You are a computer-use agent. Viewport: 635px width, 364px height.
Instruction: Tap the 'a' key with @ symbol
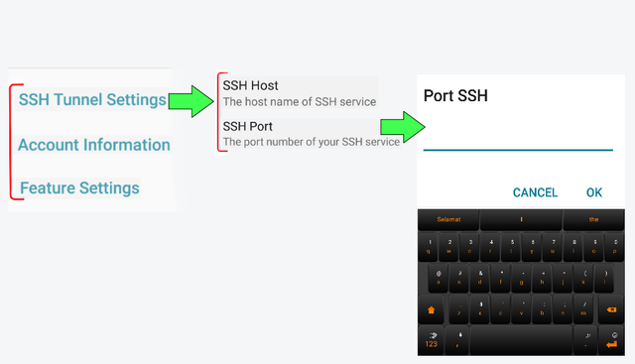click(x=439, y=278)
